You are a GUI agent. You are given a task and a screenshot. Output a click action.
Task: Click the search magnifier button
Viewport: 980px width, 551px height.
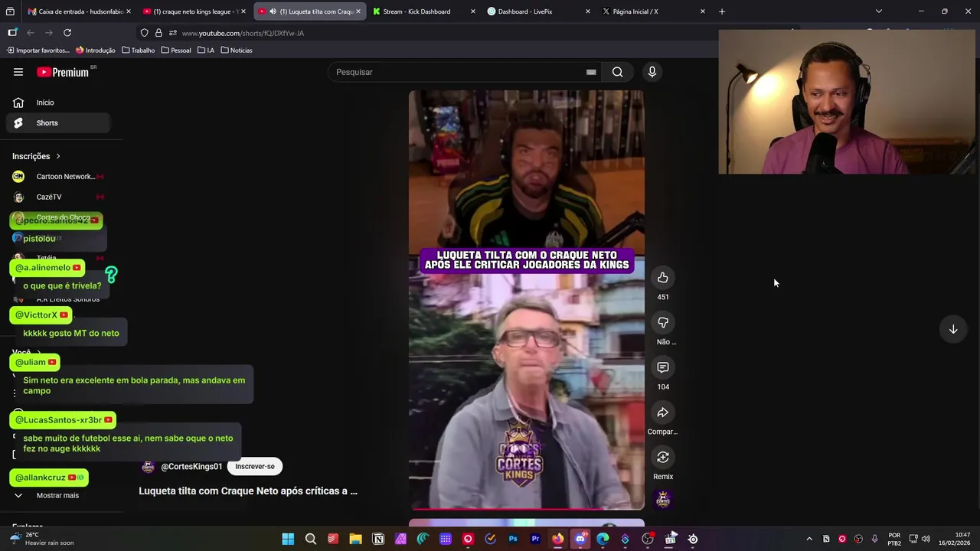(617, 72)
